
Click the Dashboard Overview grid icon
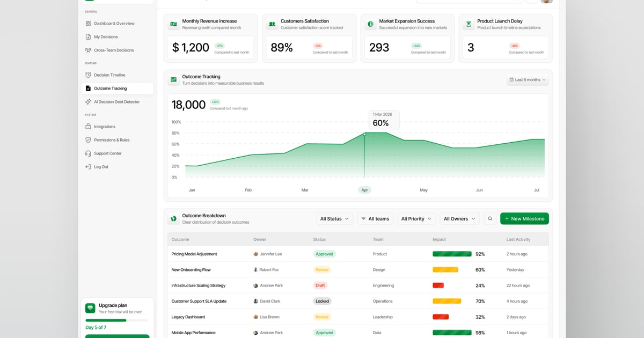coord(88,24)
